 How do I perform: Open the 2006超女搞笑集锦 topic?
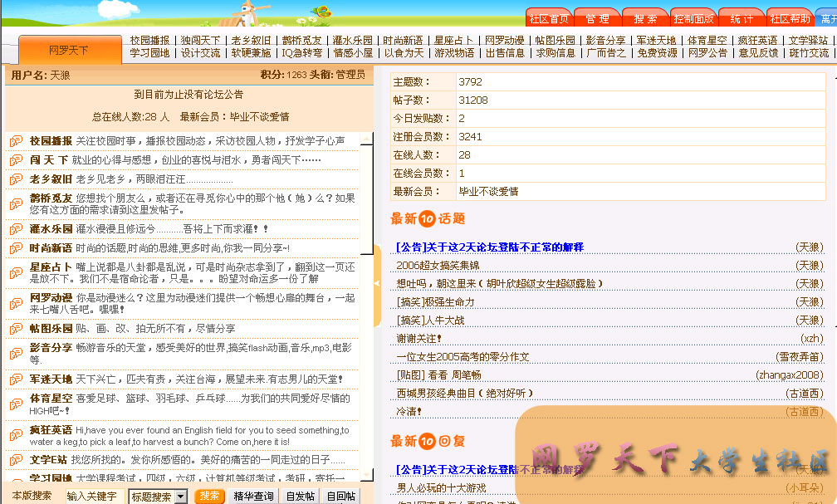point(438,266)
